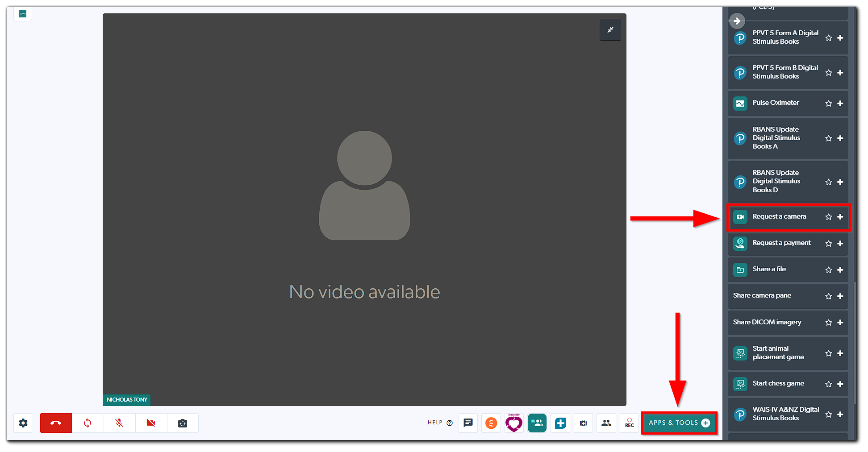
Task: Click plus next to Request a camera
Action: pyautogui.click(x=840, y=217)
